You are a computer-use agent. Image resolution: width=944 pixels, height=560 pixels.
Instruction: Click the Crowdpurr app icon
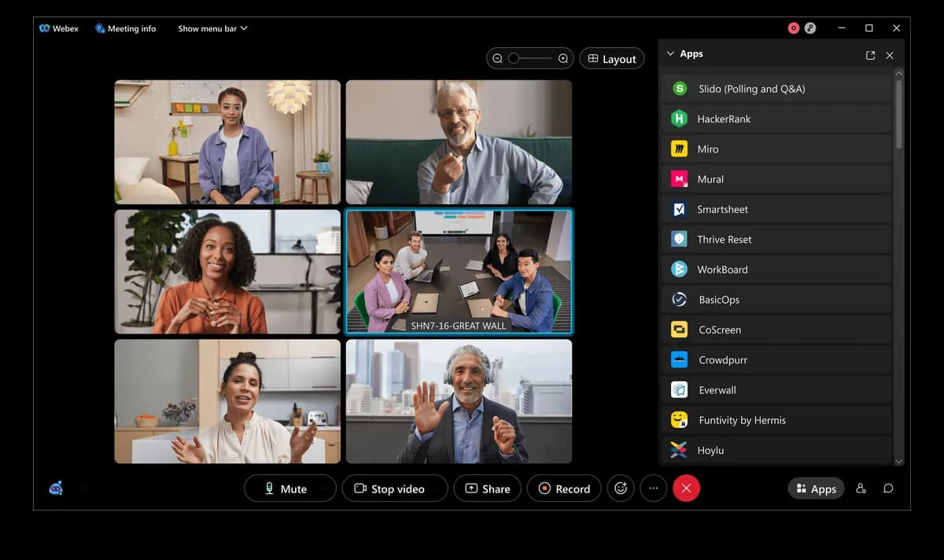[x=679, y=359]
